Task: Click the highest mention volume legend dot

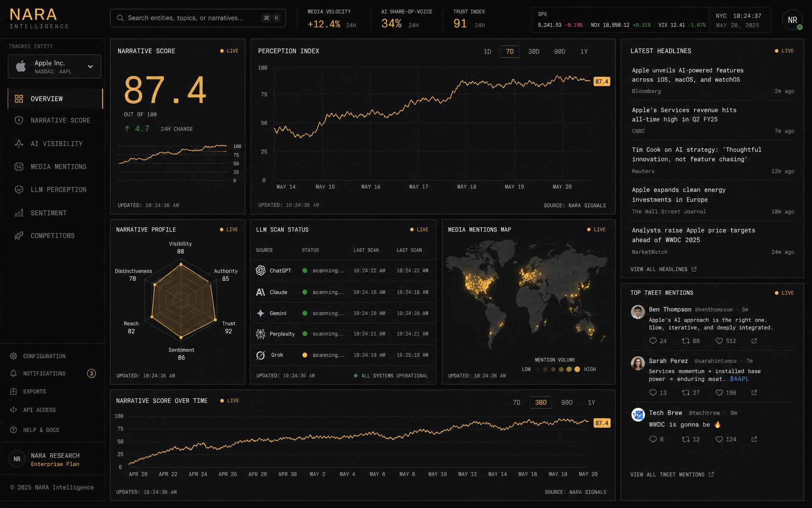Action: [577, 369]
